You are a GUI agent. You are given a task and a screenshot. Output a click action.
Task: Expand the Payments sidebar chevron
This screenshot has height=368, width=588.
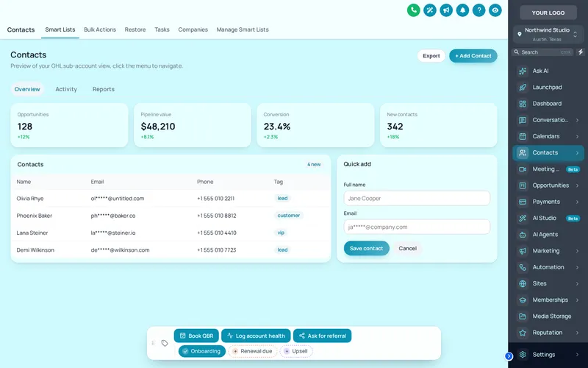pyautogui.click(x=577, y=202)
